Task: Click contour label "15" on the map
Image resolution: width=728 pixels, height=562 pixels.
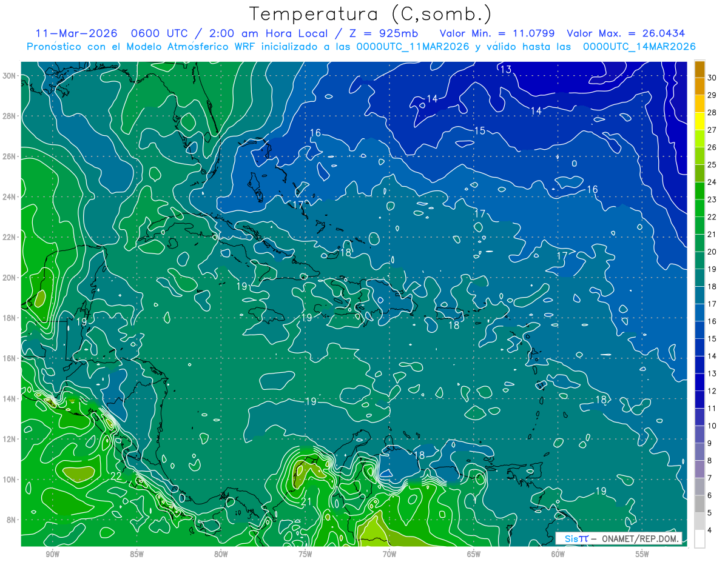Action: [x=480, y=131]
